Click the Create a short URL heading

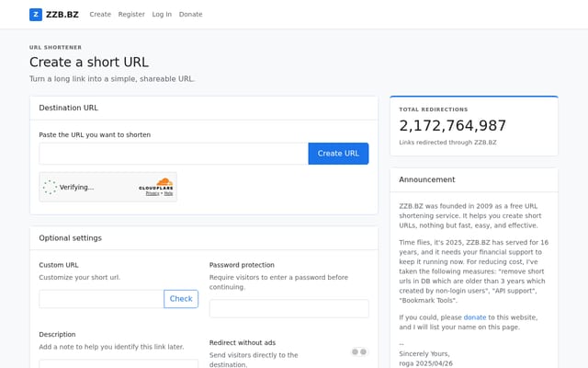(89, 62)
